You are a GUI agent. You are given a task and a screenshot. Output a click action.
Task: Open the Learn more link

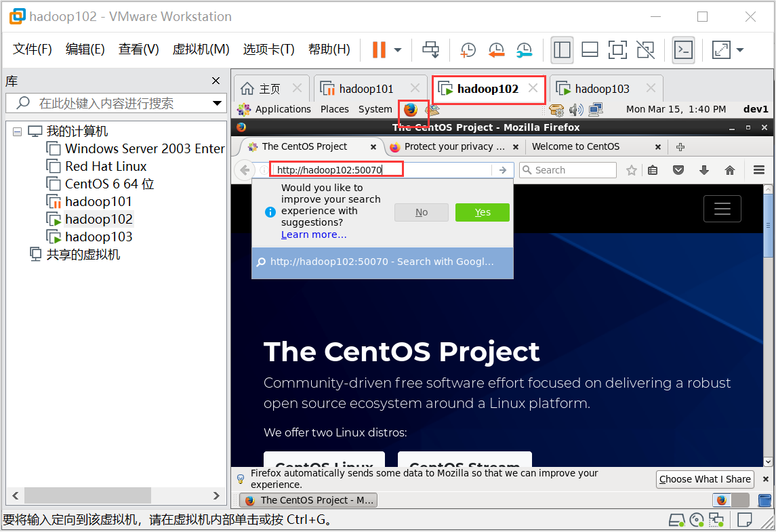point(314,234)
